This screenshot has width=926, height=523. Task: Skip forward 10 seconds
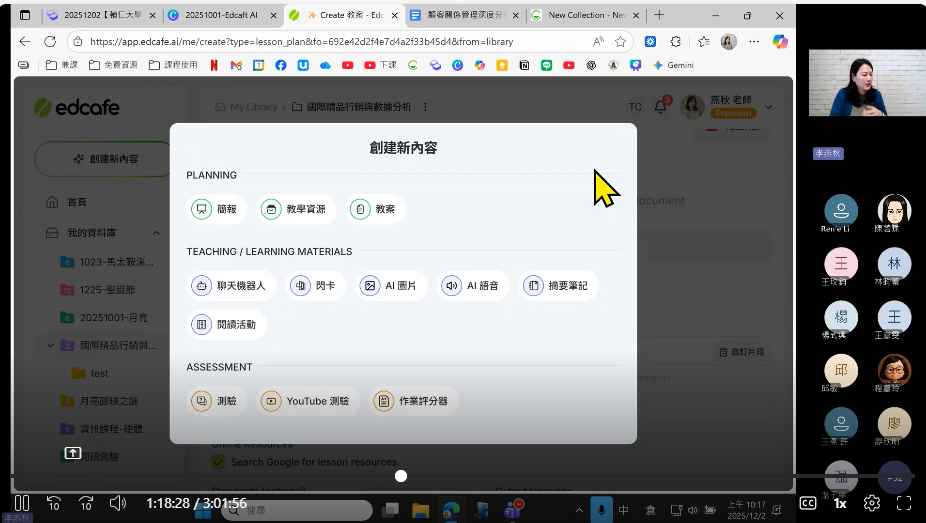pyautogui.click(x=86, y=504)
